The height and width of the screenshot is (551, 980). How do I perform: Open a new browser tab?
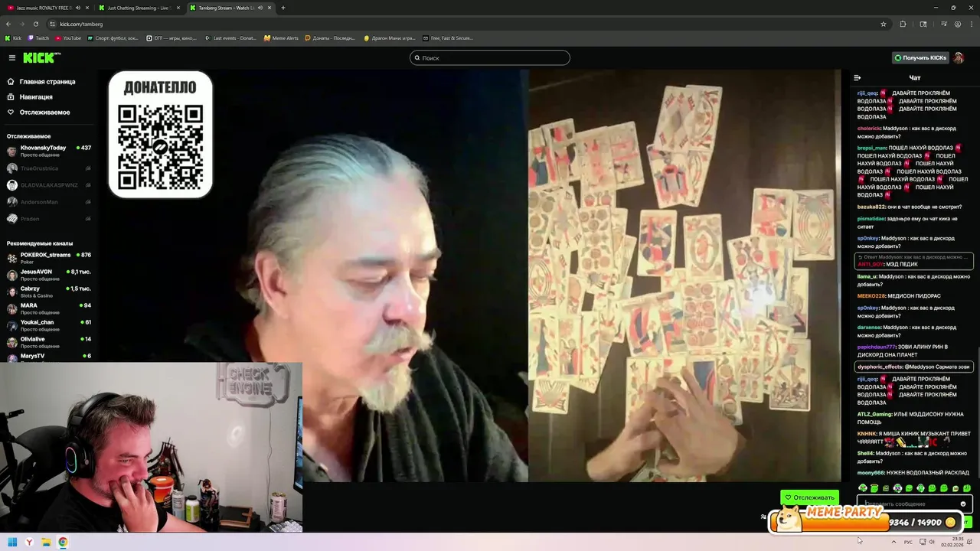pos(283,8)
